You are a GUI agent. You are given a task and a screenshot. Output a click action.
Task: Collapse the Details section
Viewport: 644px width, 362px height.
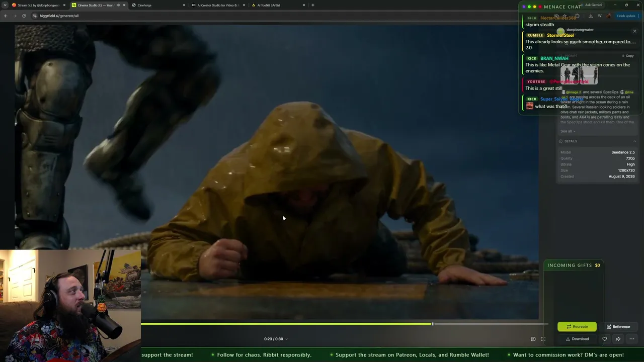pos(634,141)
